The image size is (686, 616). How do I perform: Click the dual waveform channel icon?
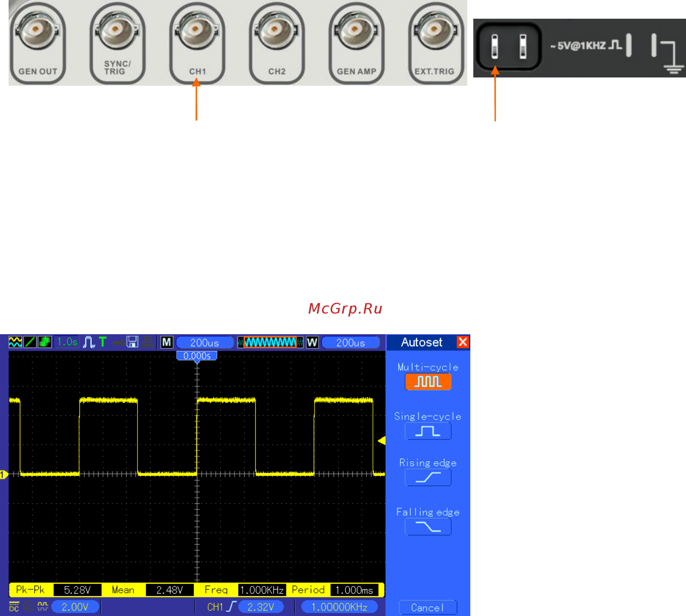pos(15,342)
